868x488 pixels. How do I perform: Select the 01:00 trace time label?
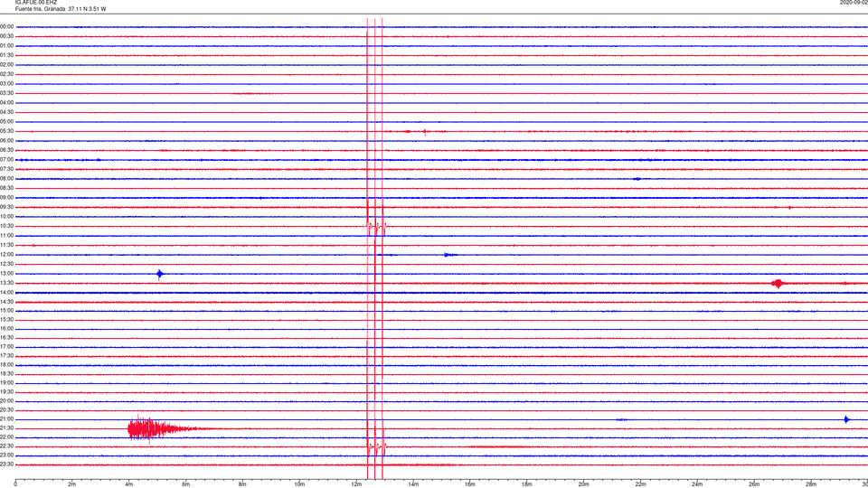[7, 46]
